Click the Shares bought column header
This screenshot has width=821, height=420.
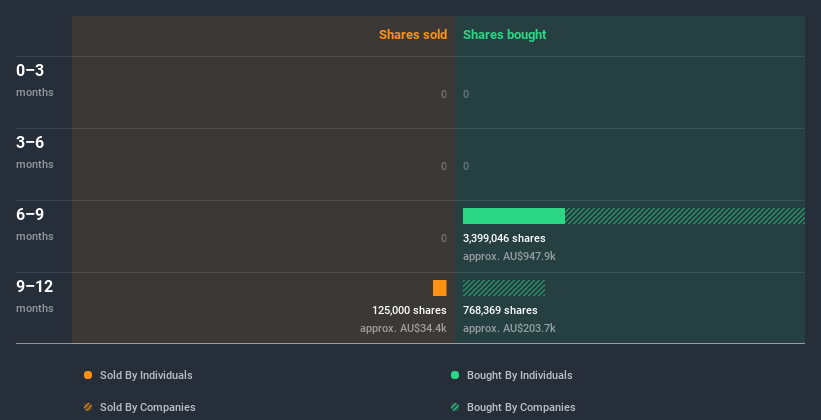coord(505,35)
